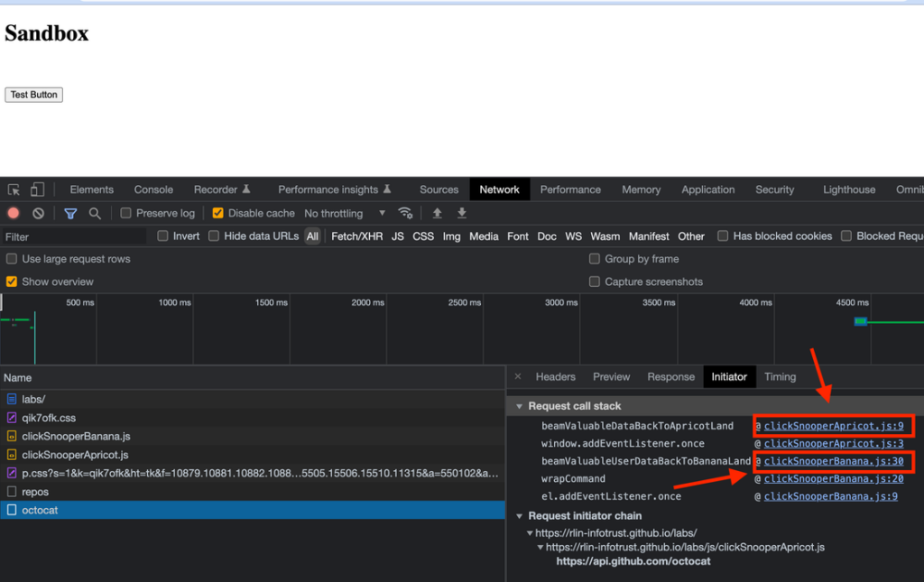Screen dimensions: 924x582
Task: Switch to the Sources tab
Action: [439, 189]
